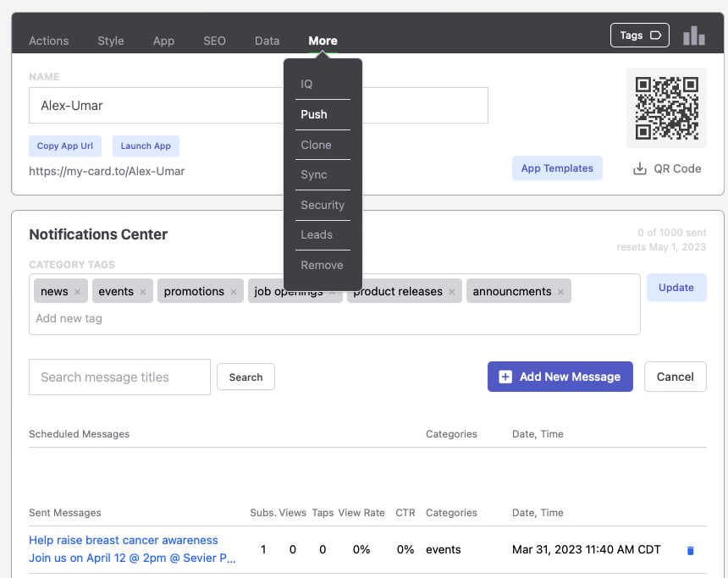Open the bar chart analytics icon

(x=693, y=36)
